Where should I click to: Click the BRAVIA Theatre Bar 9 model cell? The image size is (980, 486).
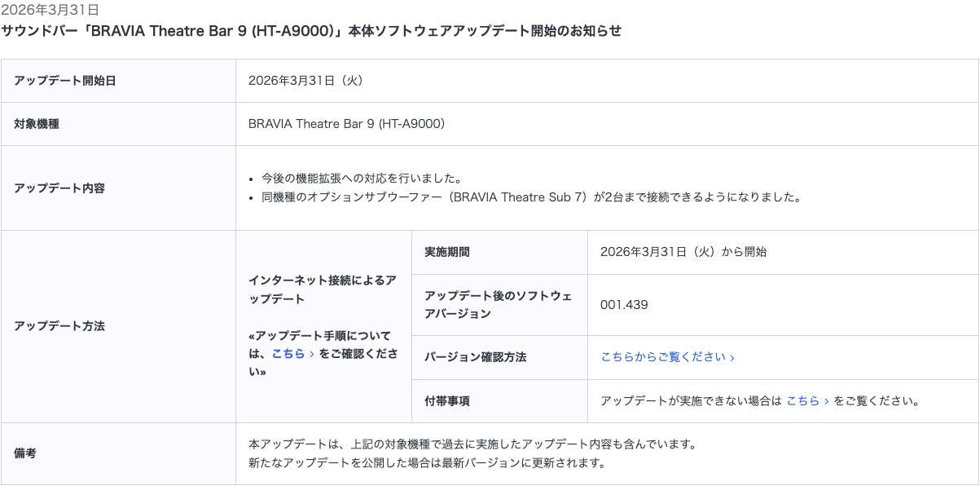click(346, 125)
